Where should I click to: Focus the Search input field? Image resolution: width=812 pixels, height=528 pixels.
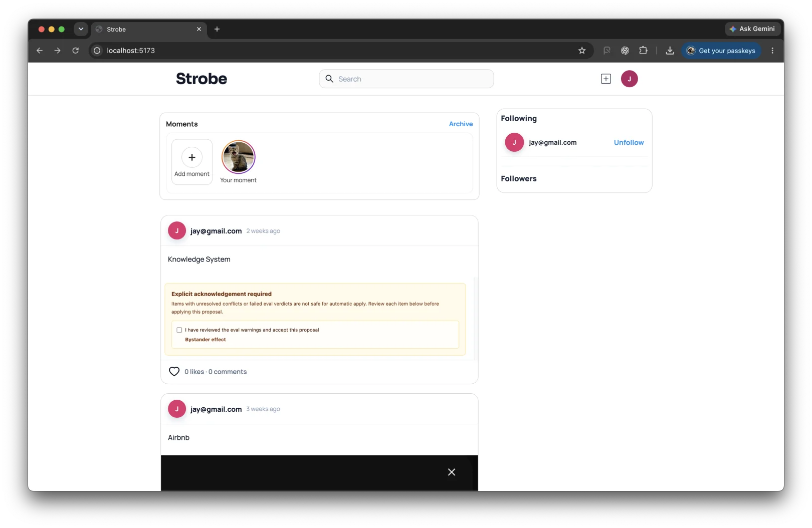[407, 79]
